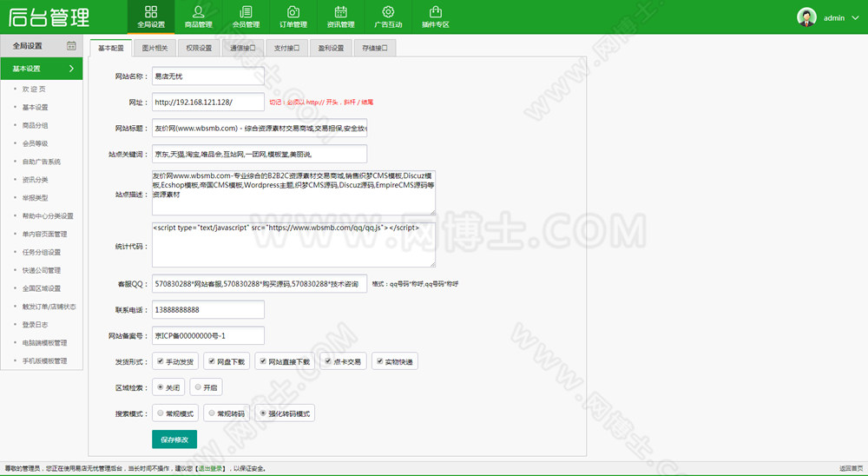Switch to the 基本配置 tab
The width and height of the screenshot is (868, 476).
111,49
